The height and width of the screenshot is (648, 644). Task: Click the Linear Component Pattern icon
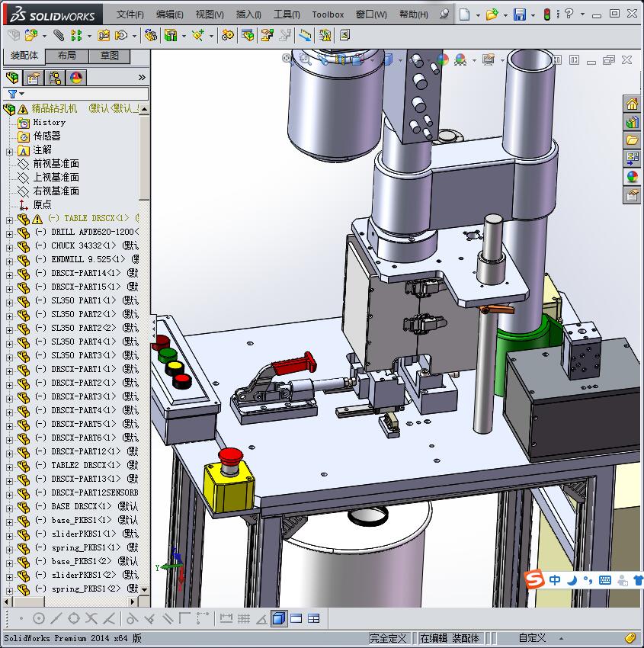coord(76,35)
